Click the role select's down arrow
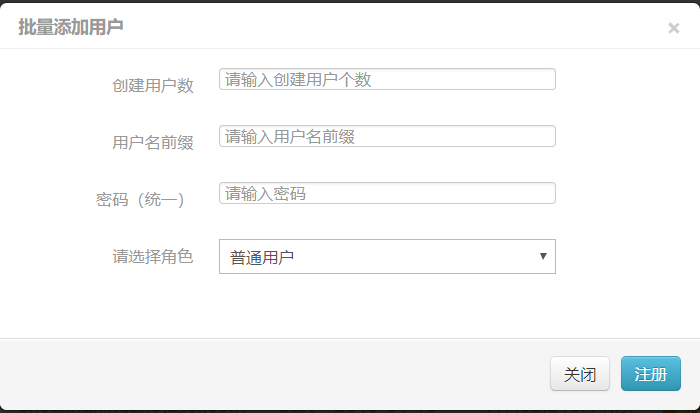700x413 pixels. coord(543,256)
